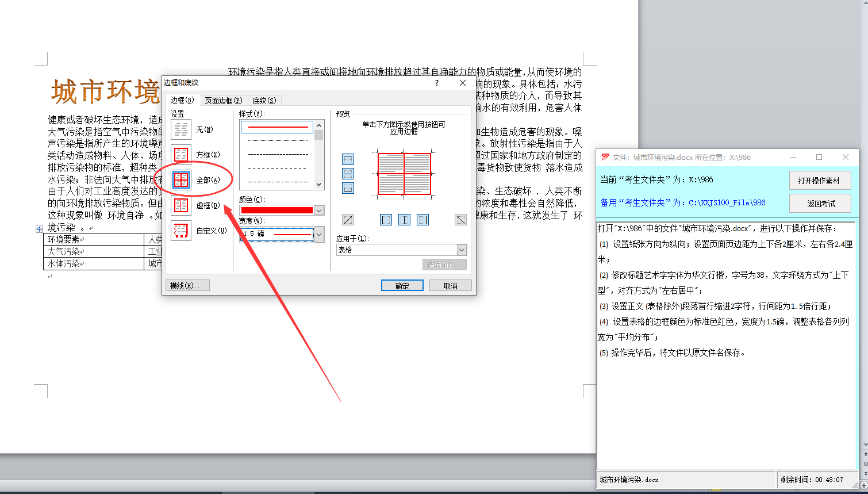Open the 应用于(L) dropdown arrow
Image resolution: width=868 pixels, height=494 pixels.
point(462,250)
